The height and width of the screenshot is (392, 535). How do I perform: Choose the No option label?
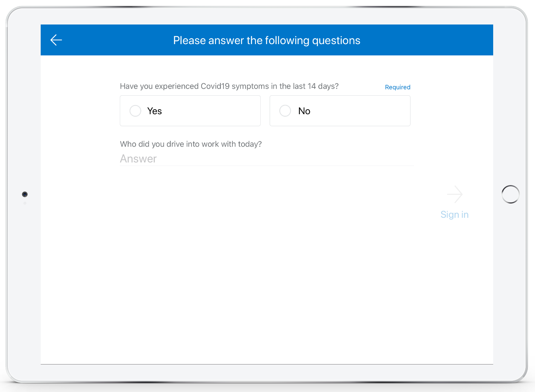tap(304, 111)
